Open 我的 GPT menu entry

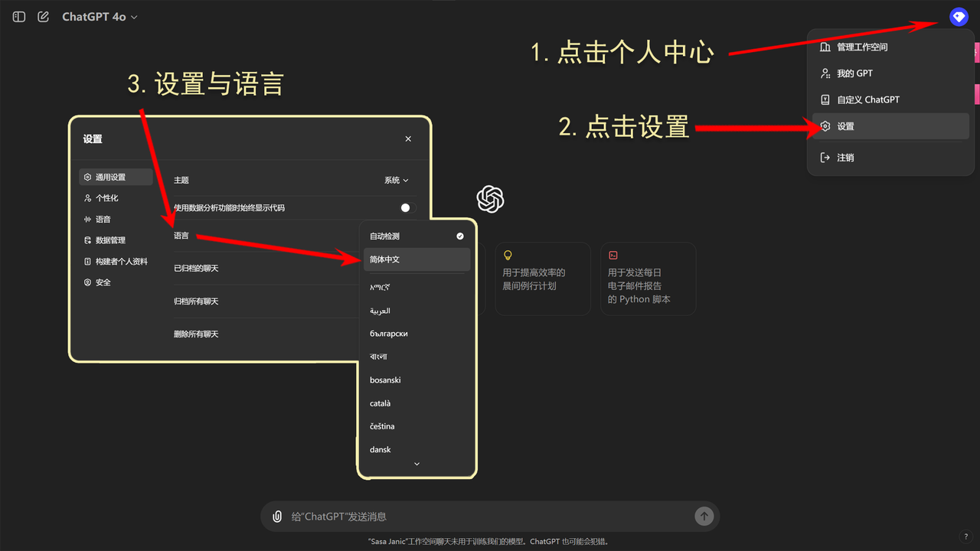[890, 73]
